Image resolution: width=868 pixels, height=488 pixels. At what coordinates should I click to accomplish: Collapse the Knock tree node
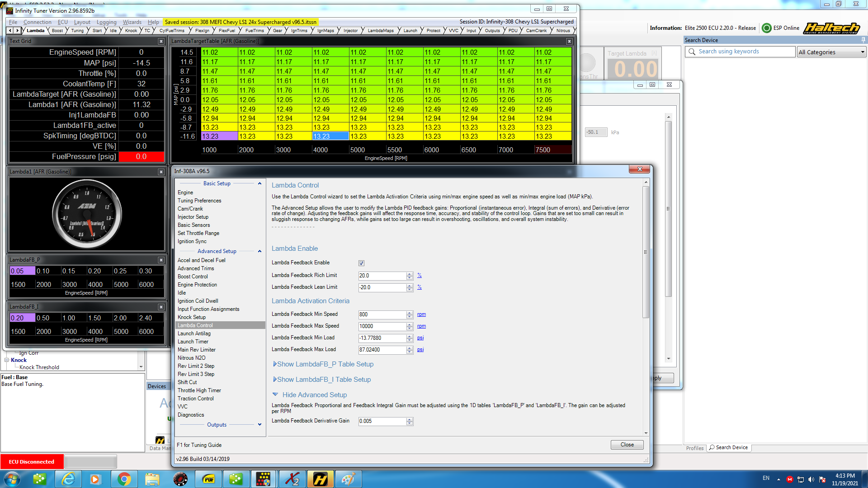point(7,360)
